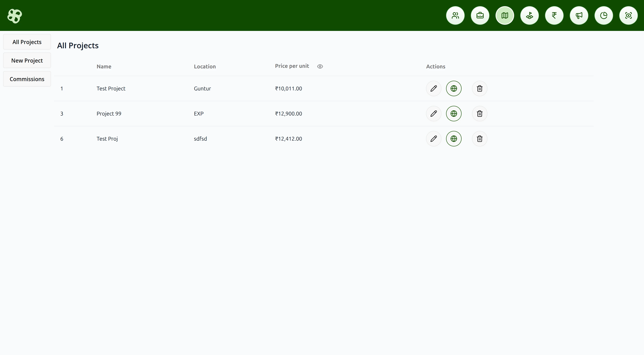Delete Test Project with the trash icon
The height and width of the screenshot is (355, 644).
point(479,88)
